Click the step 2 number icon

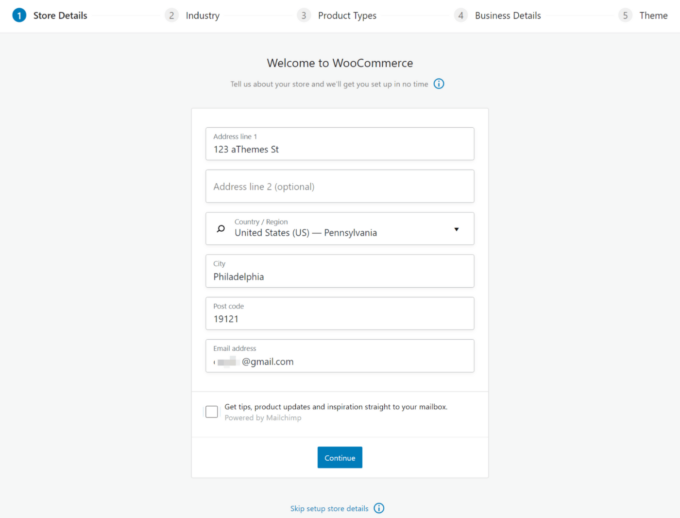pyautogui.click(x=172, y=16)
